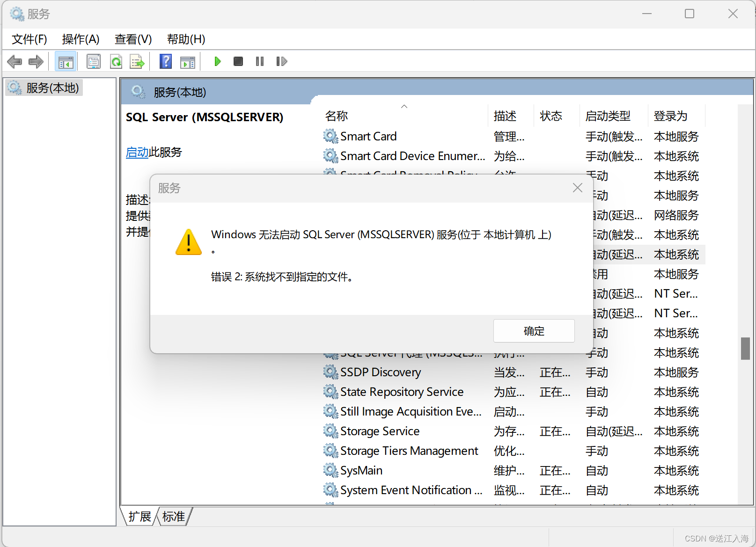Viewport: 756px width, 547px height.
Task: Select Still Image Acquisition Eve... service name
Action: (x=411, y=411)
